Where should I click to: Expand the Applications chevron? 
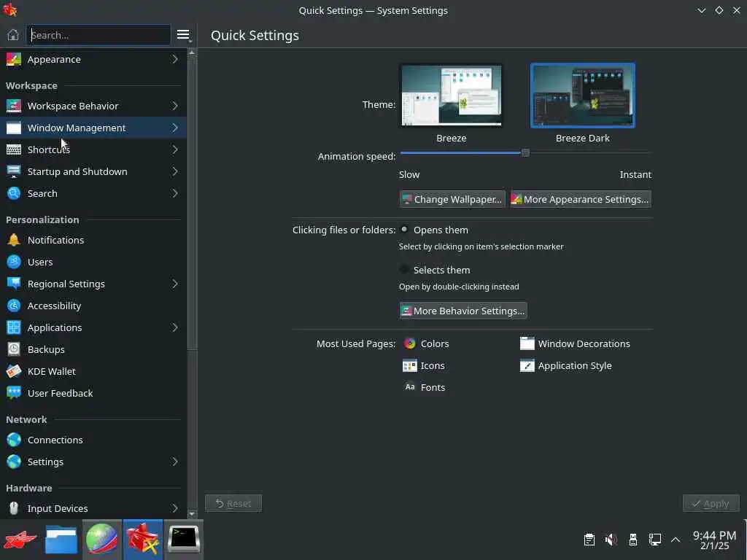point(175,327)
